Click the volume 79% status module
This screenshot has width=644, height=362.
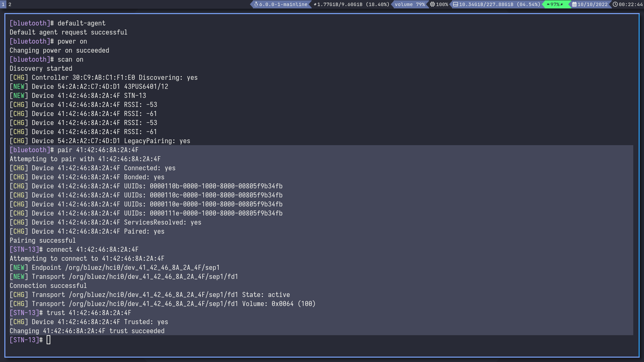pos(410,4)
